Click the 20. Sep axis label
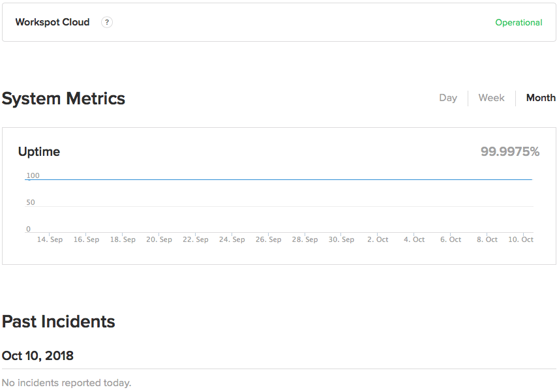557x392 pixels. [159, 239]
